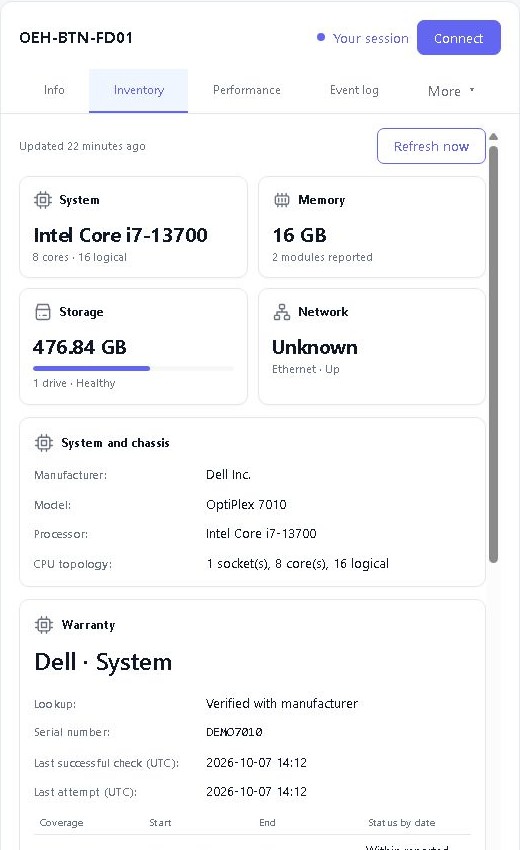Click the Network topology icon
This screenshot has height=850, width=520.
coord(281,312)
